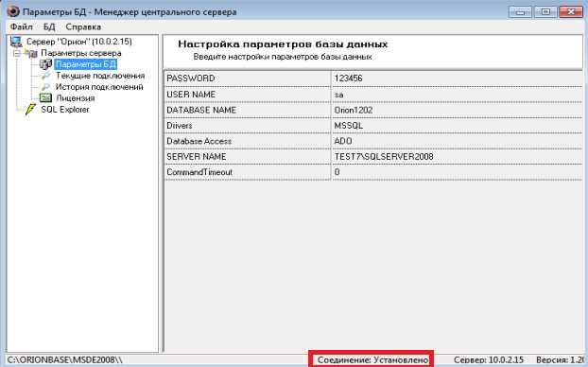Click the SQL Explorer lightning icon
The image size is (588, 367).
[x=30, y=110]
